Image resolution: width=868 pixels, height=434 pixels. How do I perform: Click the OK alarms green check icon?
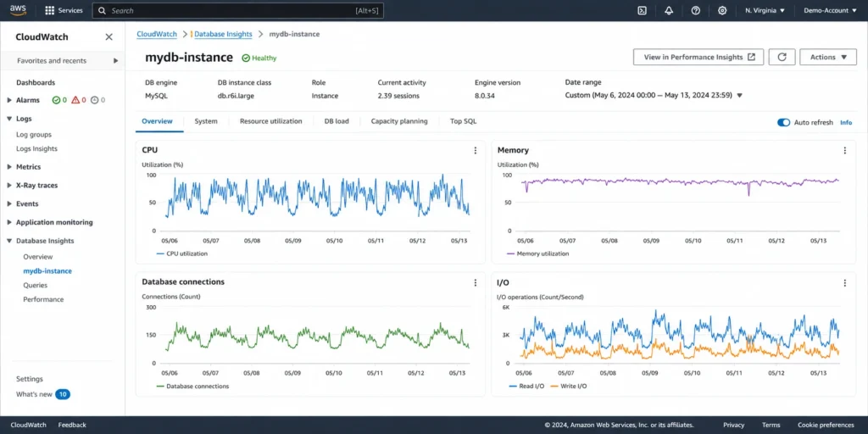56,100
